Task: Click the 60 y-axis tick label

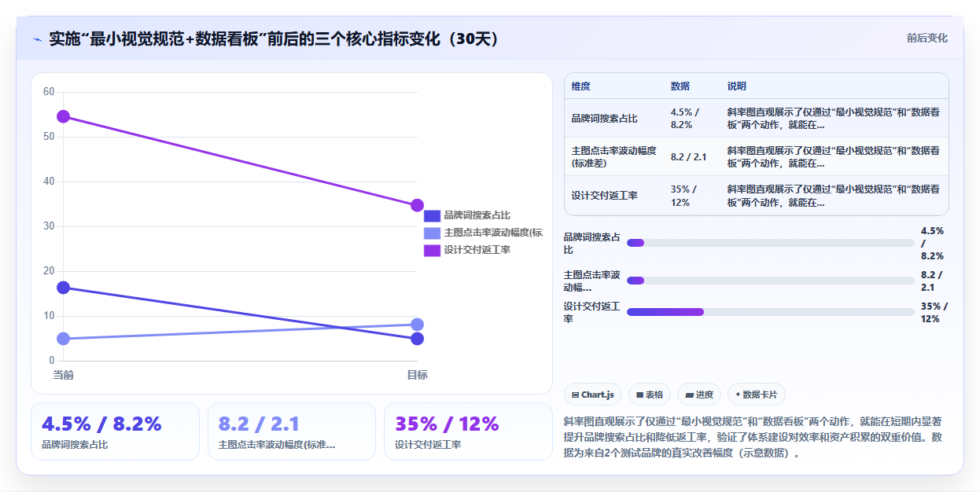Action: pos(49,92)
